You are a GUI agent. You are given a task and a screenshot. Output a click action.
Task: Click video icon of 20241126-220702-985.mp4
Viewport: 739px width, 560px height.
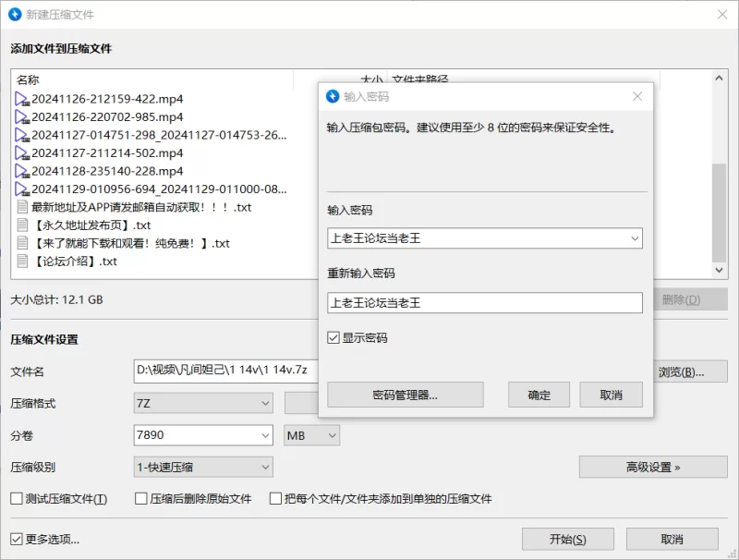point(22,117)
